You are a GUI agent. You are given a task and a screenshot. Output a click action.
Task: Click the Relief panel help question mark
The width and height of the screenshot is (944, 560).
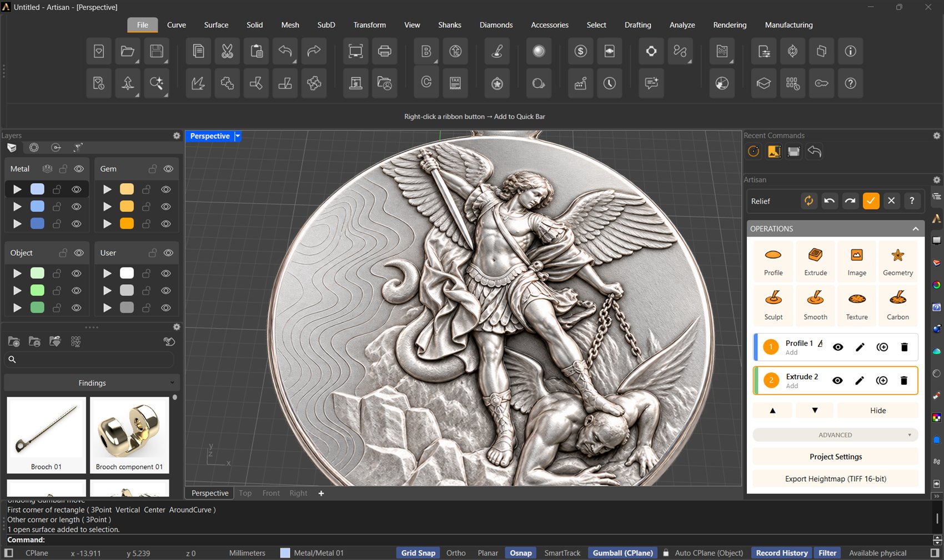tap(912, 201)
